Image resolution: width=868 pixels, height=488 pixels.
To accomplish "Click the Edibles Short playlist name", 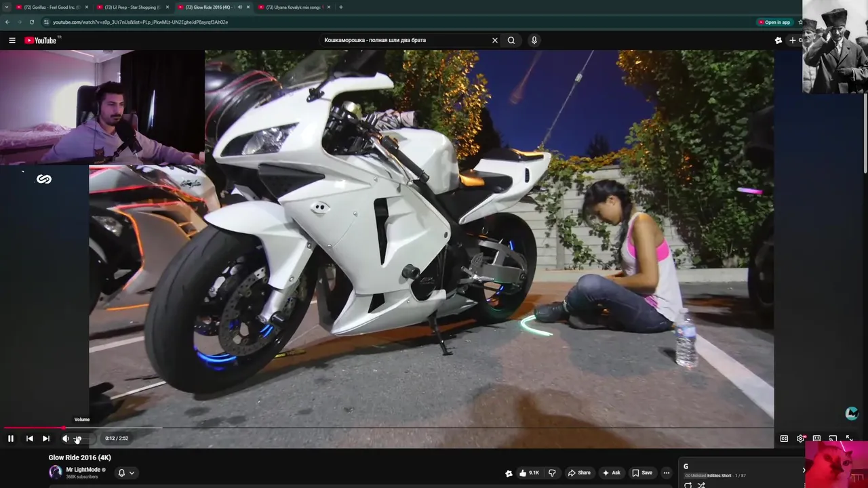I will coord(719,476).
